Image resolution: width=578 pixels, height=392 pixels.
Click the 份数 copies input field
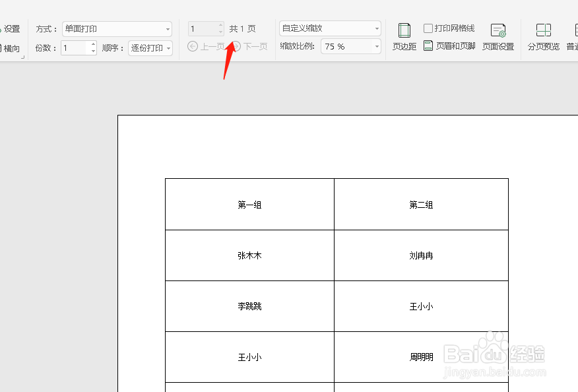(x=75, y=48)
